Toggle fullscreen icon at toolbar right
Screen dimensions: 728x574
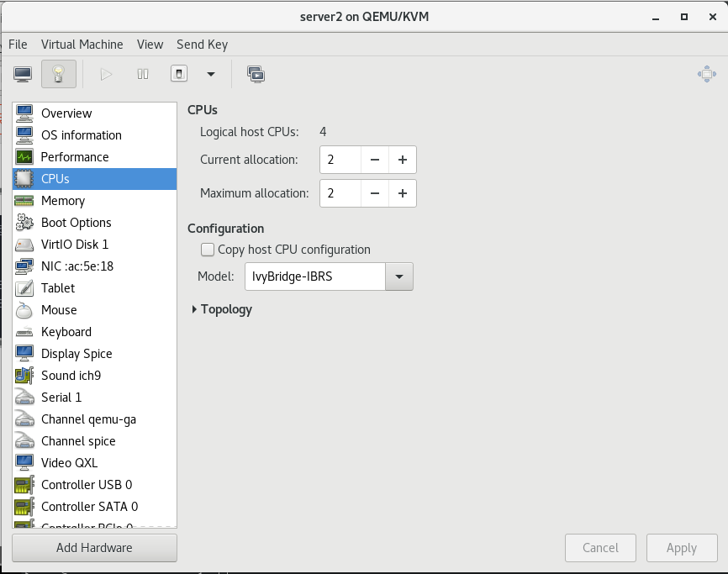(707, 74)
